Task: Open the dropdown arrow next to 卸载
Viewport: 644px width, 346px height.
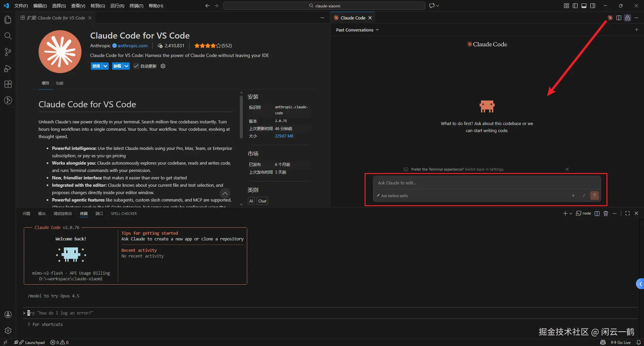Action: coord(126,66)
